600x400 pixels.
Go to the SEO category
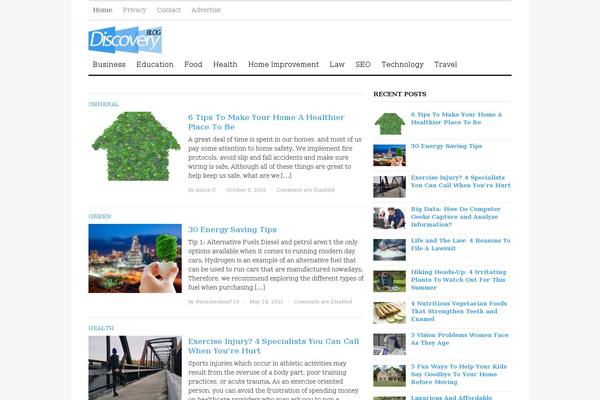tap(363, 64)
